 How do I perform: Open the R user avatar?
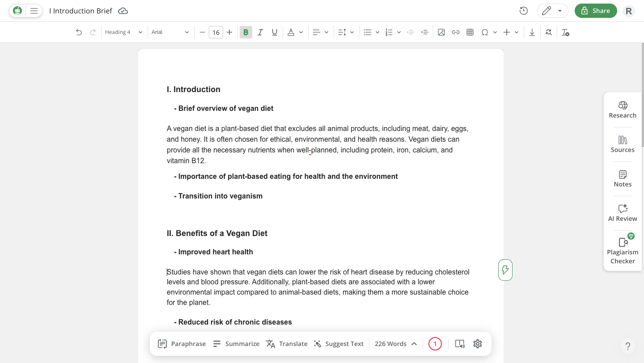coord(629,11)
